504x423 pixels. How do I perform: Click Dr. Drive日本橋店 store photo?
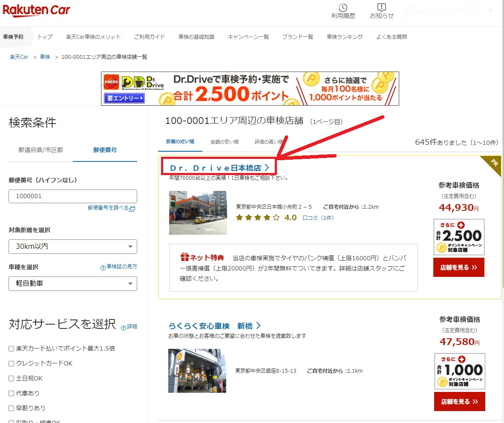[198, 213]
